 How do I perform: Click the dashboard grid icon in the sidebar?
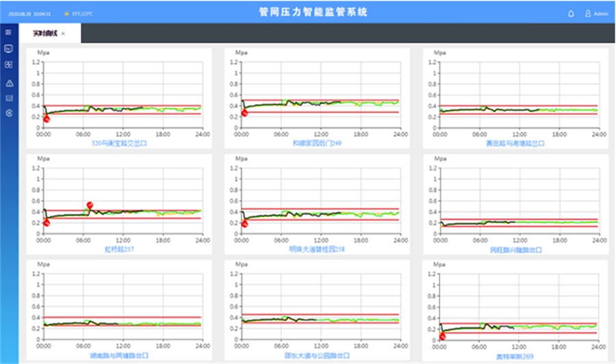click(x=8, y=65)
